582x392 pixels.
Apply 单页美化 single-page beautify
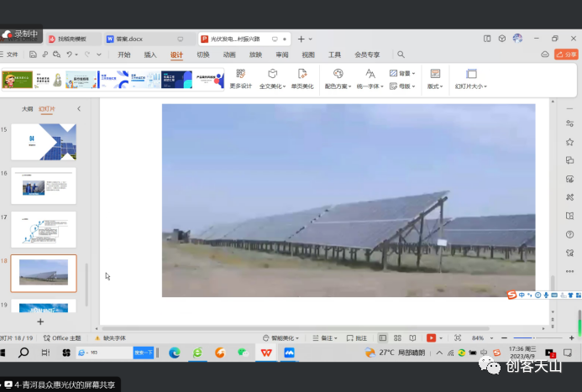click(302, 79)
